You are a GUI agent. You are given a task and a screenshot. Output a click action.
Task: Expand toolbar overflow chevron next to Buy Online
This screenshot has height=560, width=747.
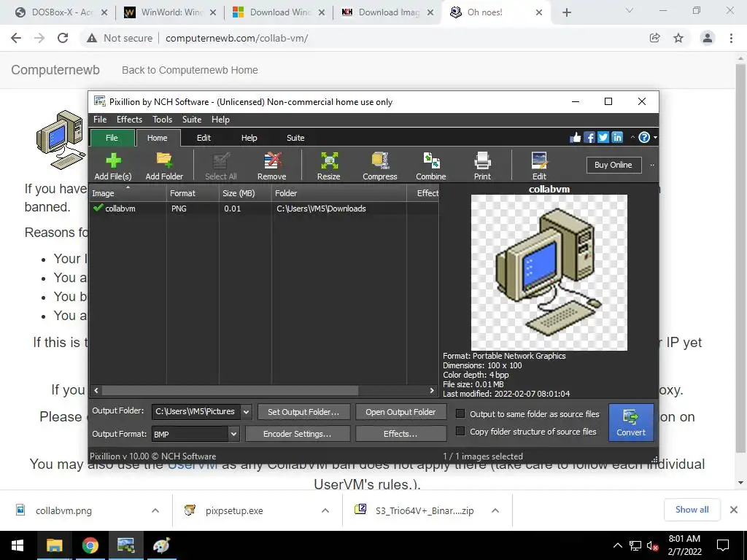pyautogui.click(x=652, y=166)
